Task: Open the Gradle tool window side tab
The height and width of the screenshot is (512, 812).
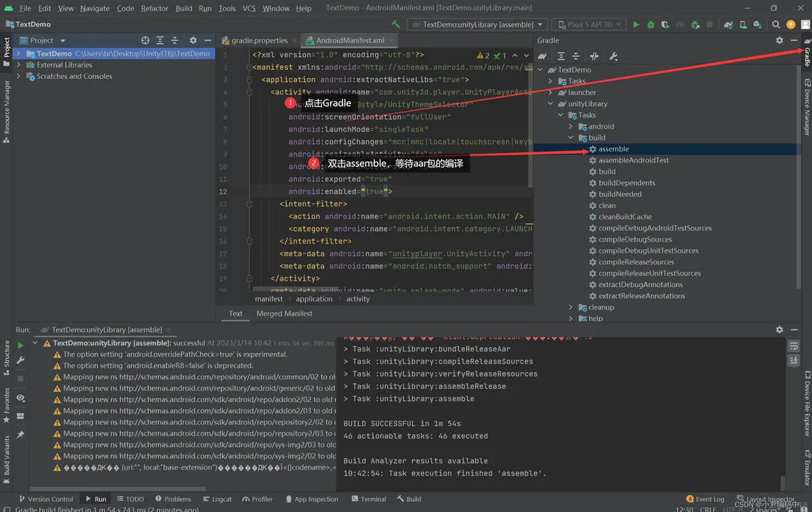Action: coord(807,53)
